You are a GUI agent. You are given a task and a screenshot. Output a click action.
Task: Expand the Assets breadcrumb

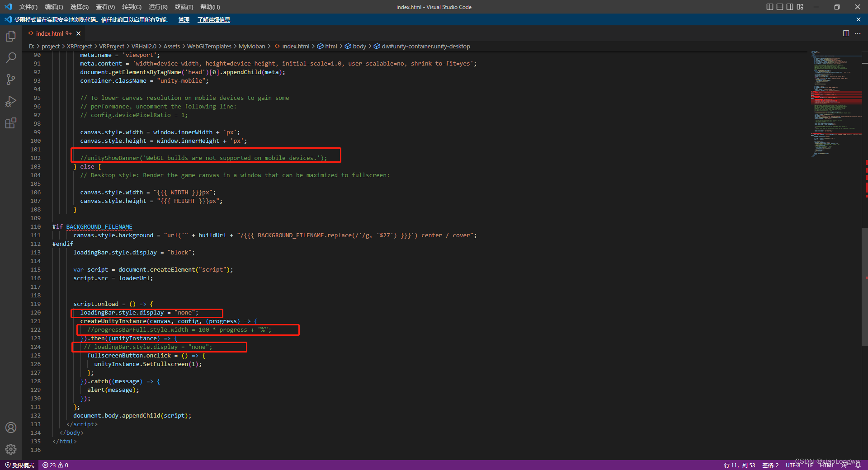[x=171, y=46]
